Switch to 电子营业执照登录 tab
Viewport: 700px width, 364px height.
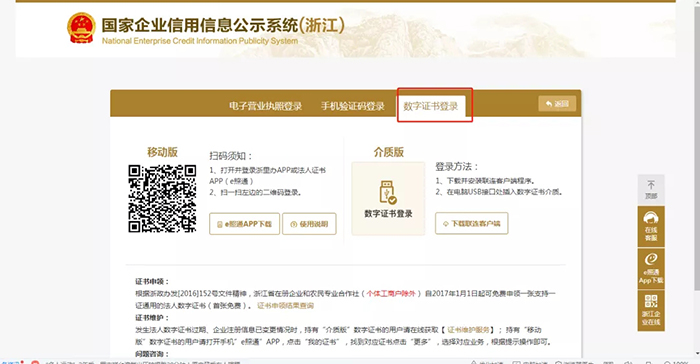266,106
